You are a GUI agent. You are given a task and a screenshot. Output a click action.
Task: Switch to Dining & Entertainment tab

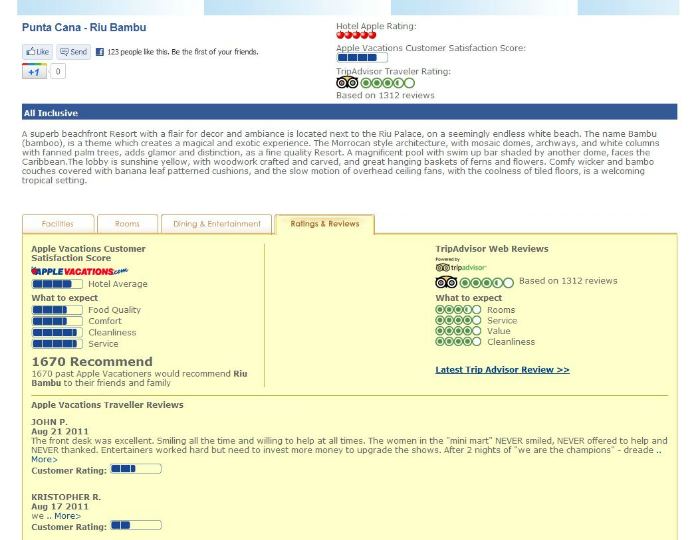217,224
